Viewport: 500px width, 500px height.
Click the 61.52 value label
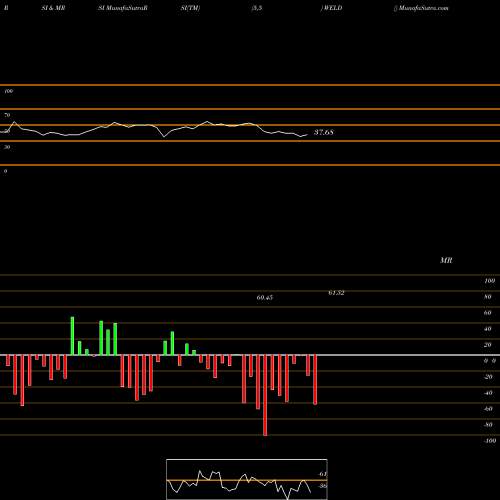point(336,293)
